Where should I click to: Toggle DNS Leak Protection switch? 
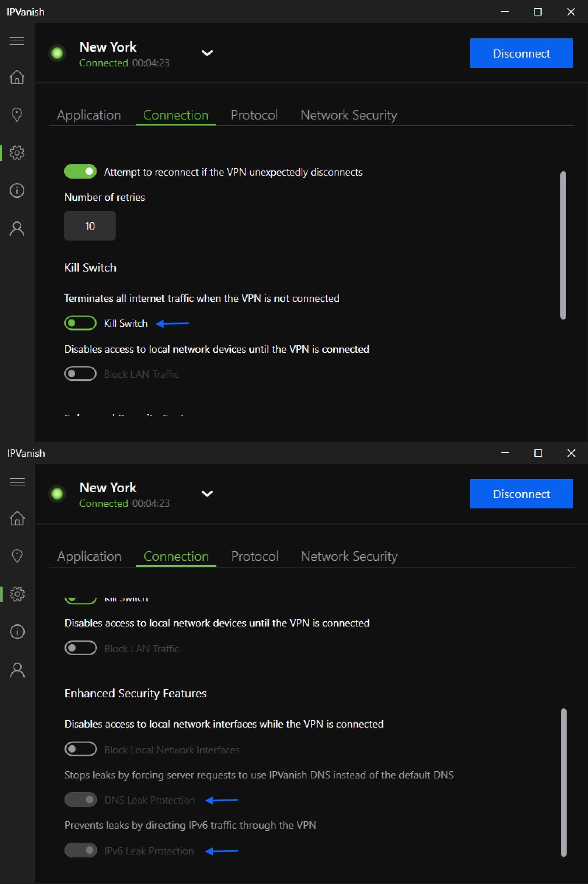pyautogui.click(x=81, y=800)
